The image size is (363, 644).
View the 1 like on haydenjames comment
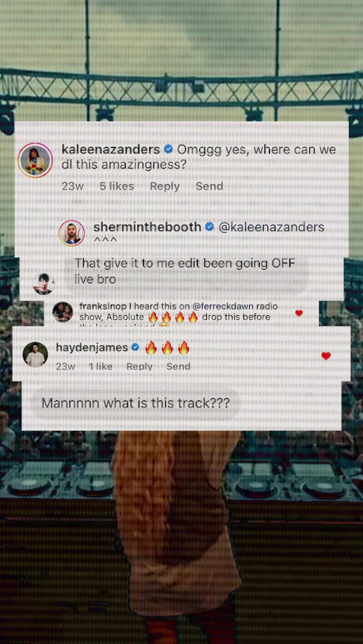pos(100,366)
